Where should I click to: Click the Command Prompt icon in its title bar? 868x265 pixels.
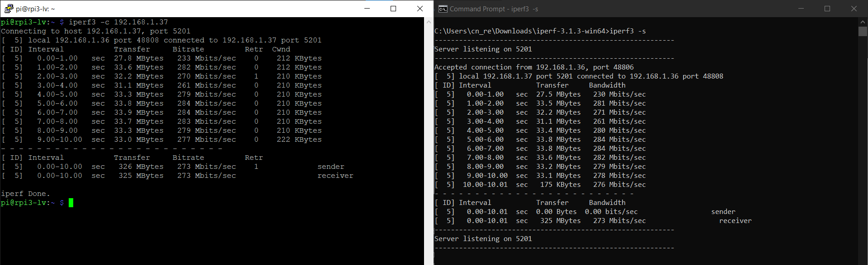(x=443, y=9)
